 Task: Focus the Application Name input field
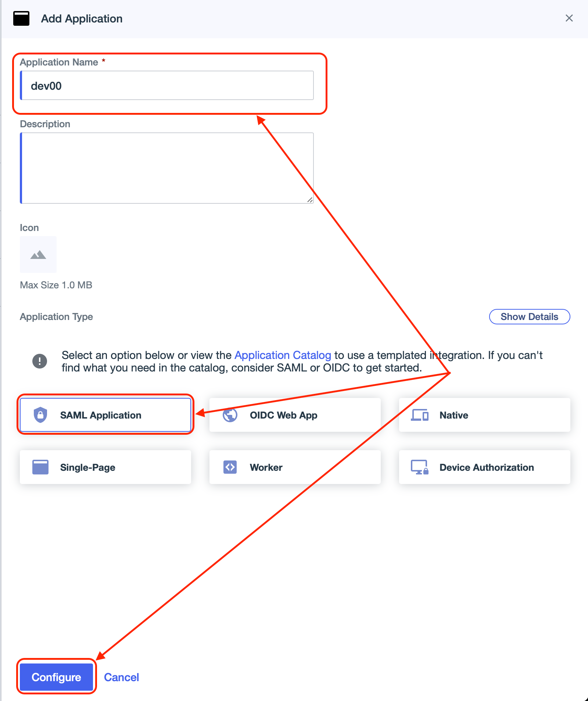[167, 86]
